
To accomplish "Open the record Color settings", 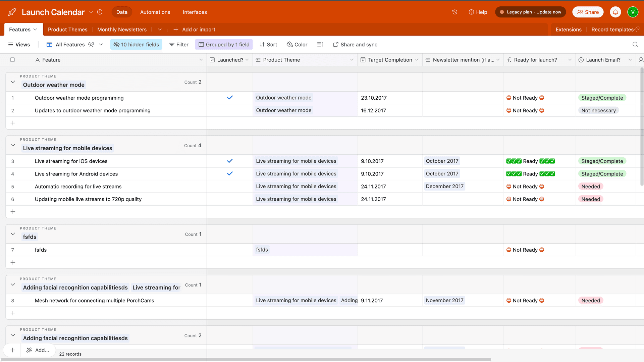I will pyautogui.click(x=297, y=44).
